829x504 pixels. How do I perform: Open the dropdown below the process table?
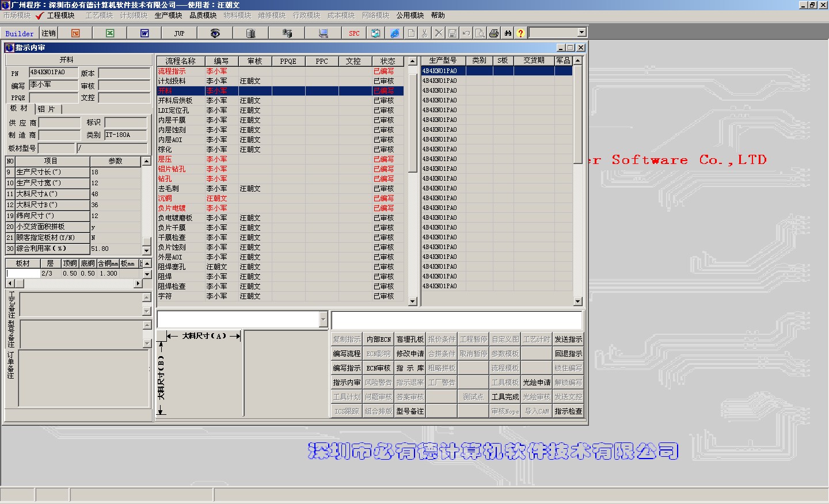pyautogui.click(x=323, y=320)
